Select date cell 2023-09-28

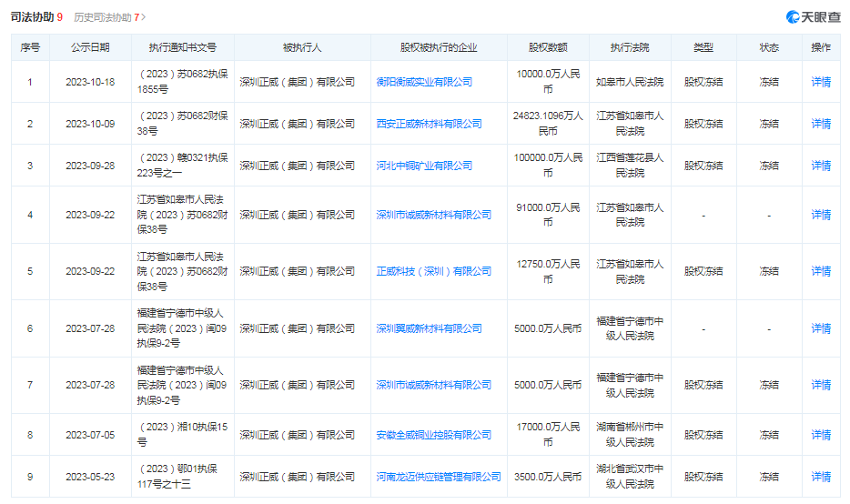(x=90, y=166)
